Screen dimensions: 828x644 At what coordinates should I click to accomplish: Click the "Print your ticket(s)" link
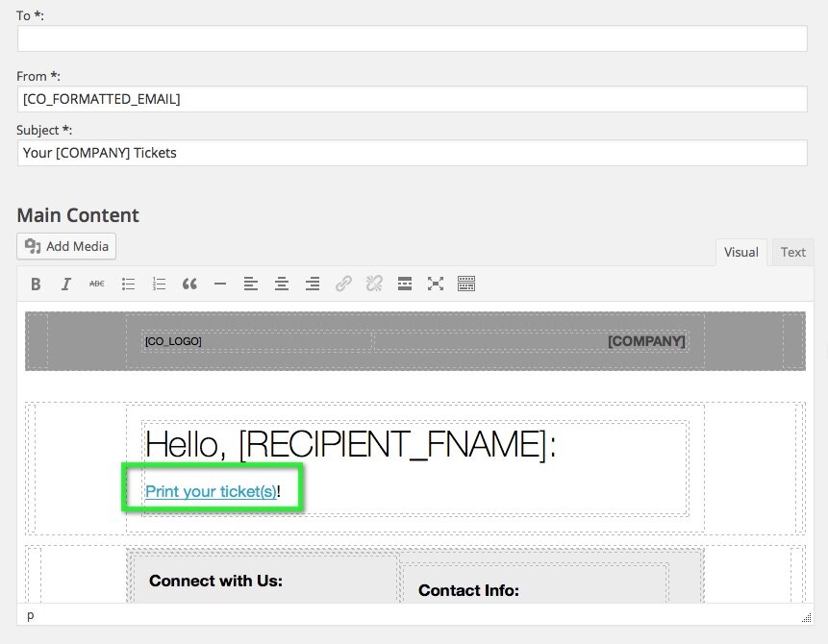[x=211, y=491]
